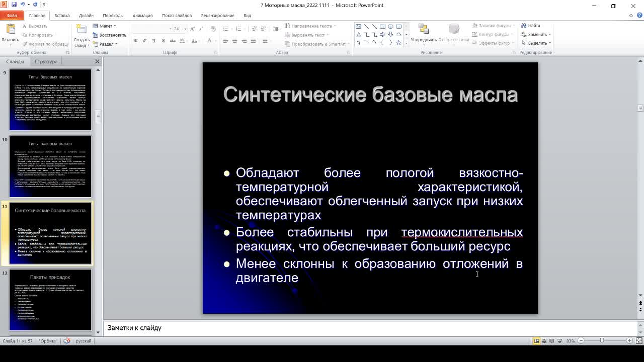Click the Find (Найти) button
Viewport: 644px width, 362px height.
click(x=531, y=26)
